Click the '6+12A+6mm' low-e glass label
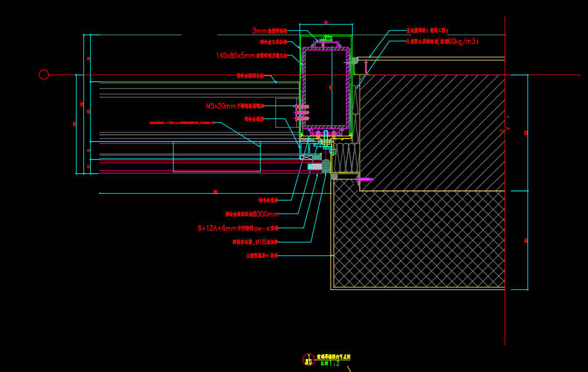Image resolution: width=588 pixels, height=372 pixels. [x=238, y=228]
